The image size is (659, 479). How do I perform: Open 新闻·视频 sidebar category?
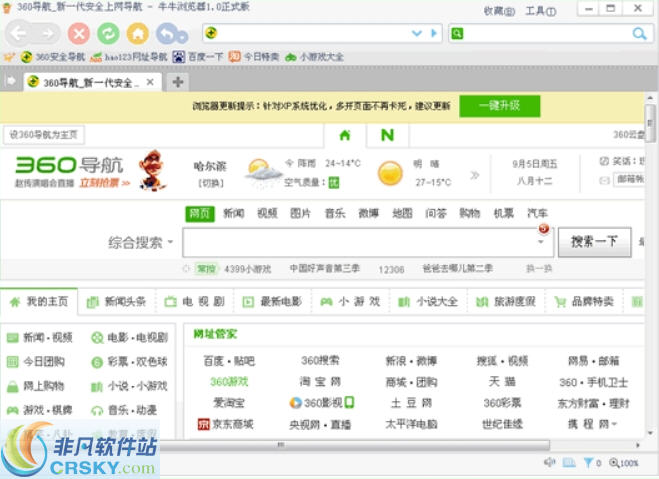click(x=40, y=337)
